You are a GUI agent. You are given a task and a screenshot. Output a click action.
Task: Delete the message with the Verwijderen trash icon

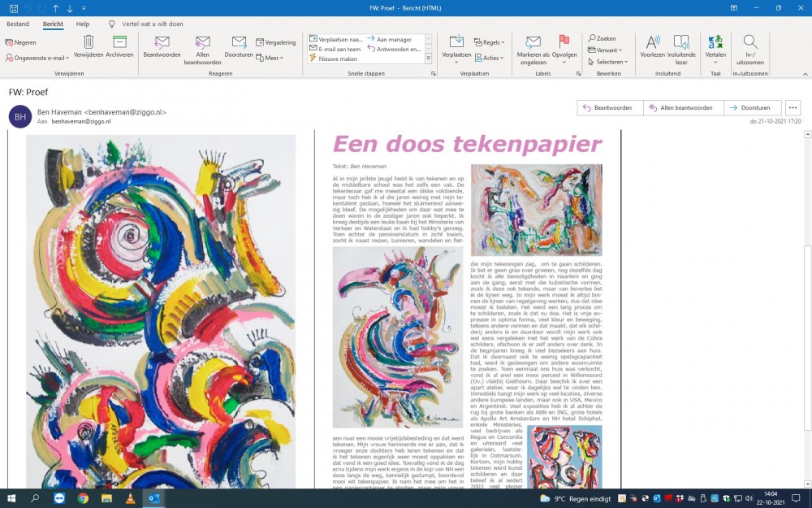point(89,46)
